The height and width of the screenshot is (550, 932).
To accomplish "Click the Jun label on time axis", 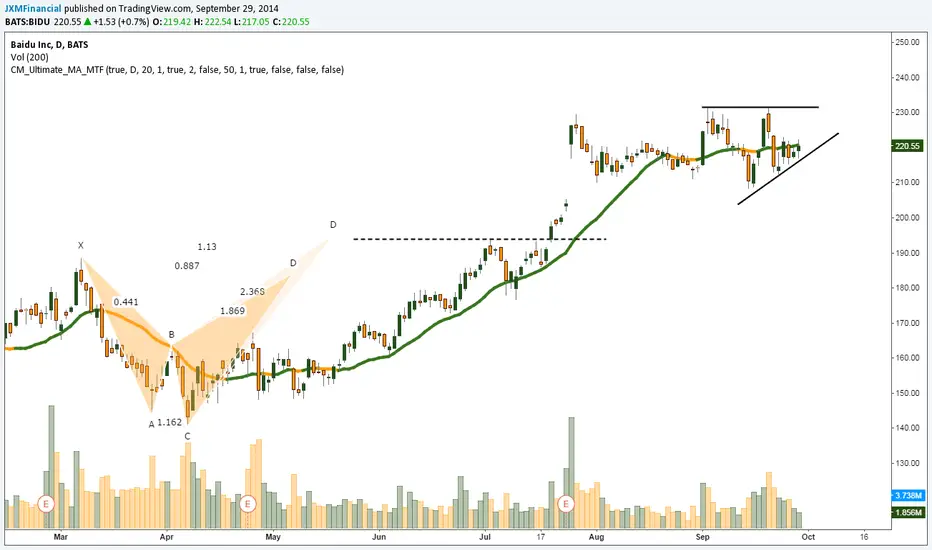I will point(379,537).
